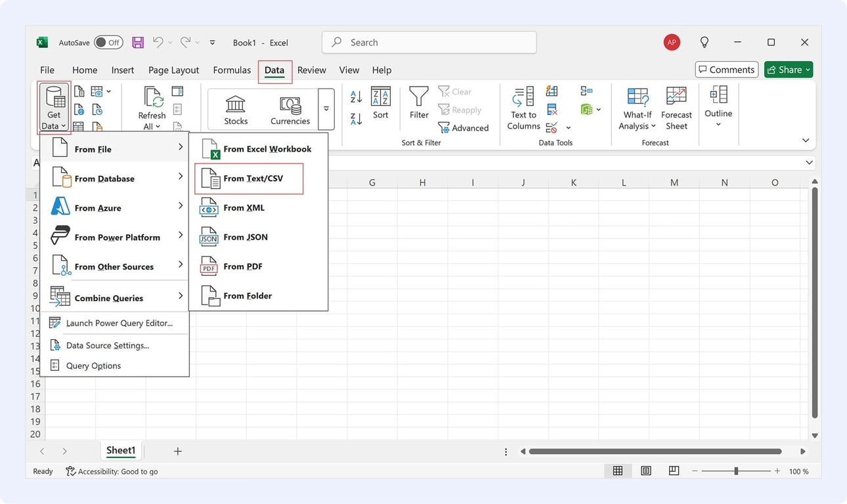Expand the data types gallery
This screenshot has height=504, width=847.
click(326, 109)
